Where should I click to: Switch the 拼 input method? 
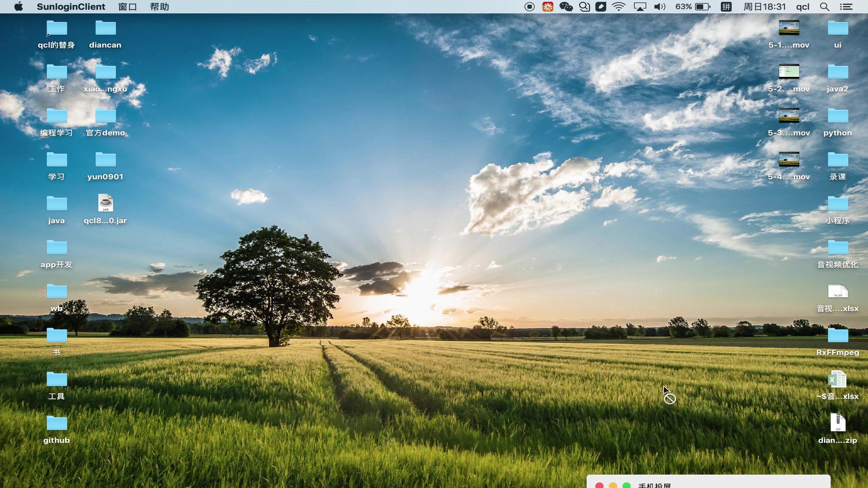pos(726,7)
